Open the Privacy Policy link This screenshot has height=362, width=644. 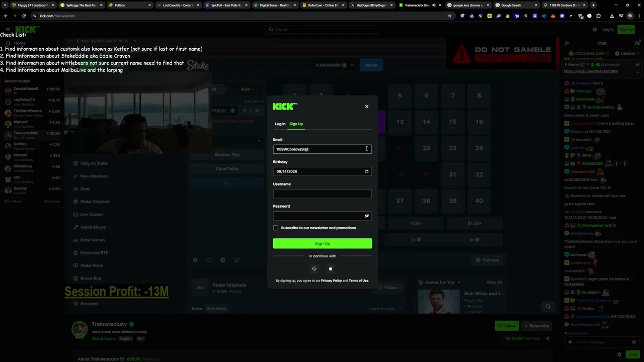click(x=332, y=281)
